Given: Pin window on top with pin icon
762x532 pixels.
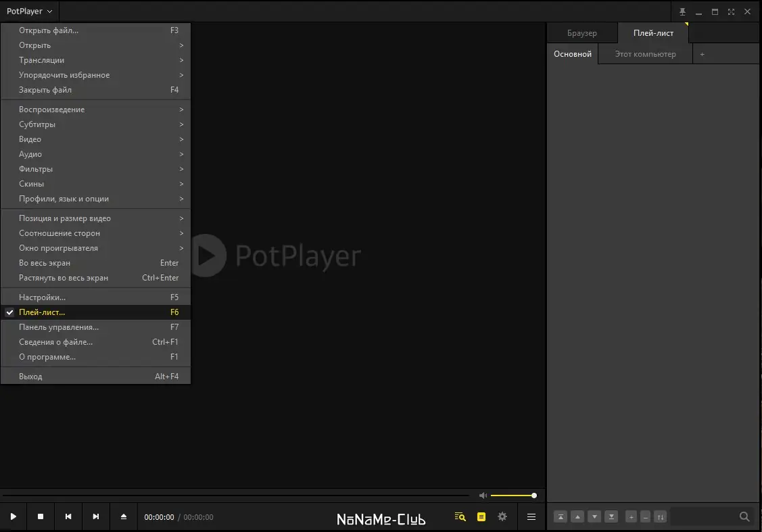Looking at the screenshot, I should click(x=682, y=11).
